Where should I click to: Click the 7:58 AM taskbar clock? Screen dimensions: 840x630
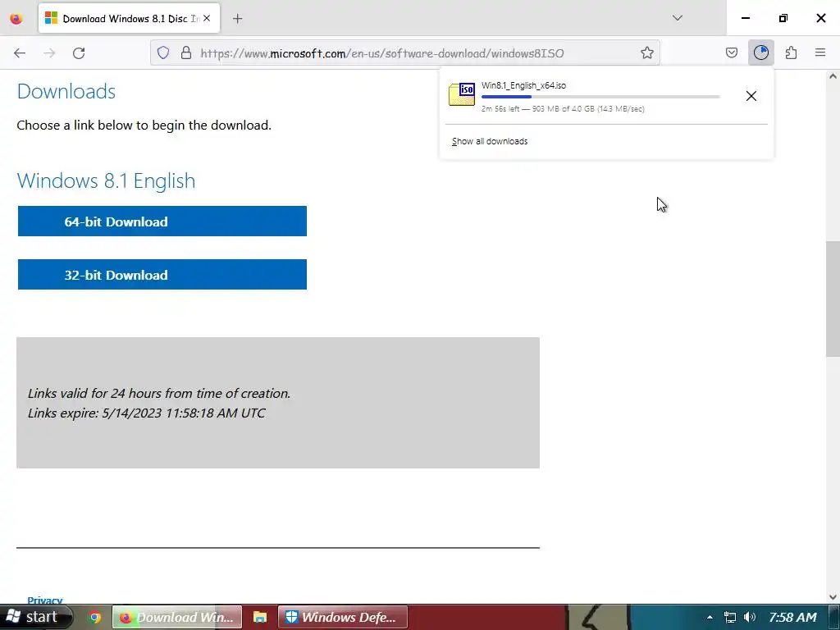[x=793, y=618]
